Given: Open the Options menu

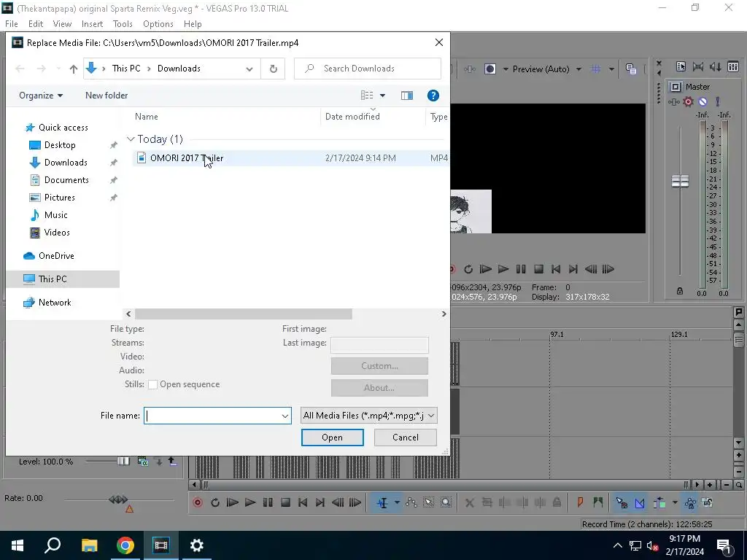Looking at the screenshot, I should [158, 24].
